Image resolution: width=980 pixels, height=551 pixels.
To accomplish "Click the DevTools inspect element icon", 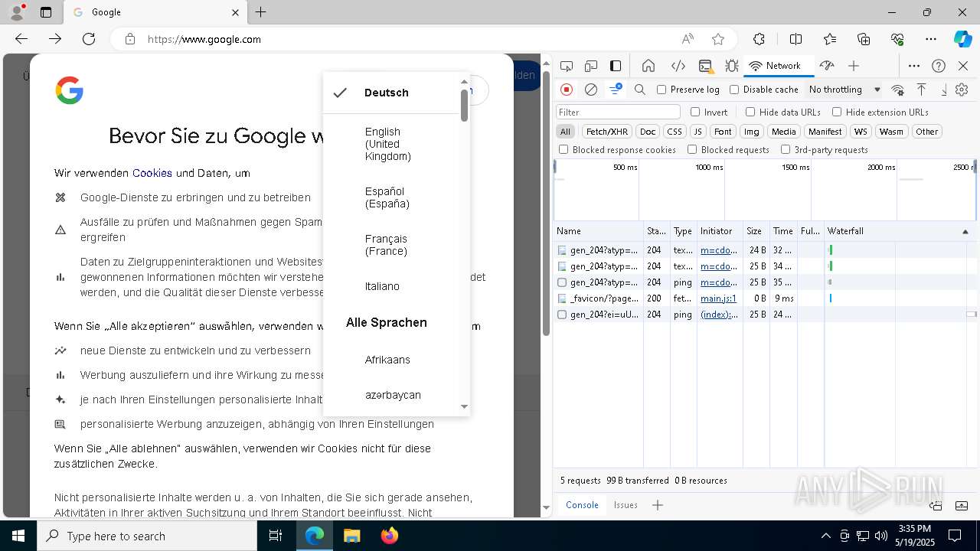I will 566,66.
